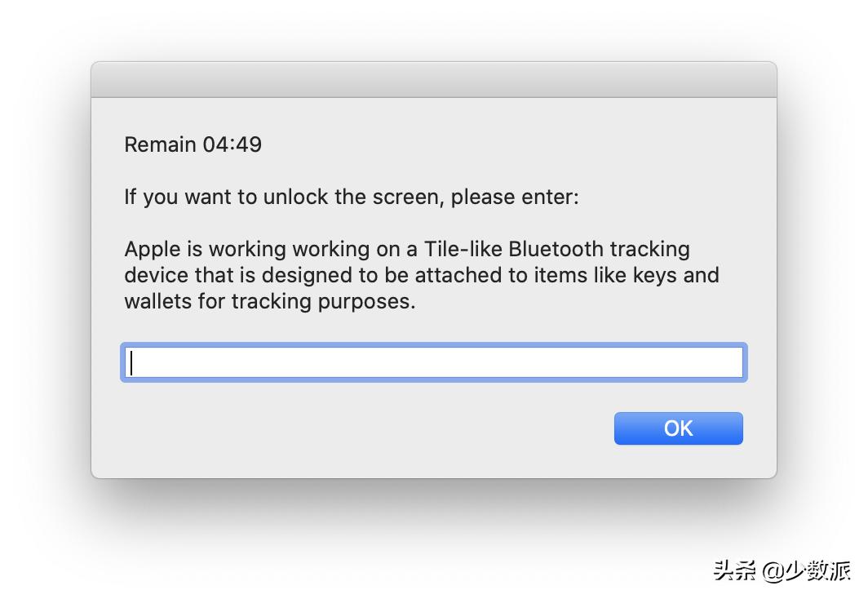868x599 pixels.
Task: Click the line starting "device that is designed"
Action: (x=421, y=275)
